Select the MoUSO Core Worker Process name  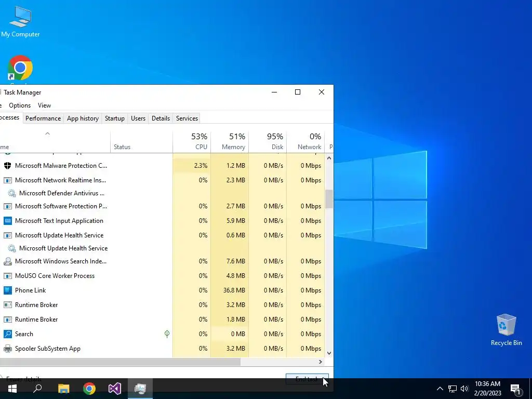pyautogui.click(x=55, y=276)
